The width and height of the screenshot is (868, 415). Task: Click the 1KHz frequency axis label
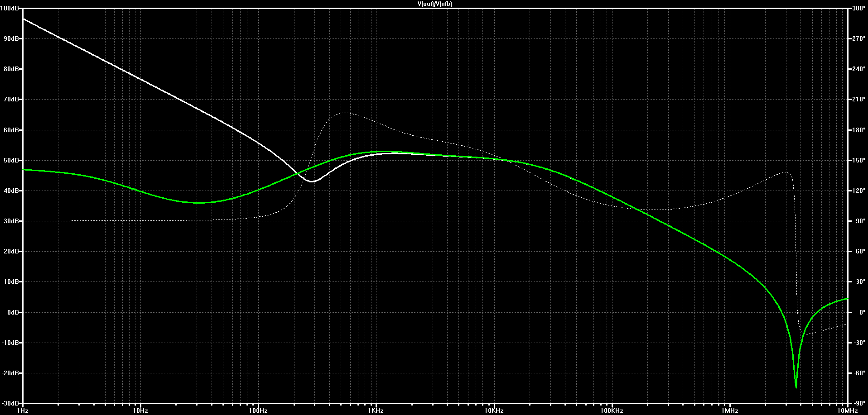pyautogui.click(x=376, y=410)
